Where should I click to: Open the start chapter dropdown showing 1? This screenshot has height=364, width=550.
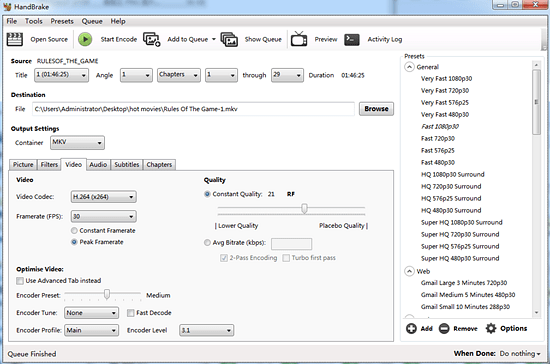point(221,75)
